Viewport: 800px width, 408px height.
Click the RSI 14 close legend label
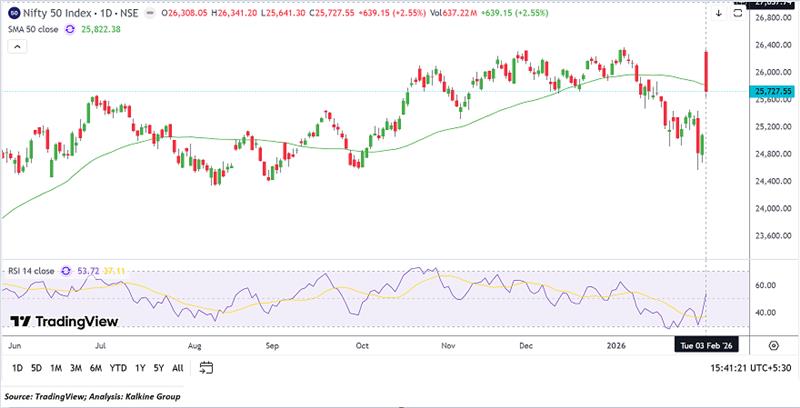point(30,269)
